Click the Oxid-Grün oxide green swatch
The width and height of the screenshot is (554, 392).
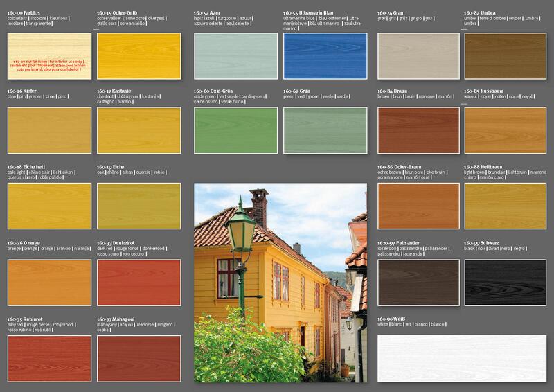coord(235,130)
